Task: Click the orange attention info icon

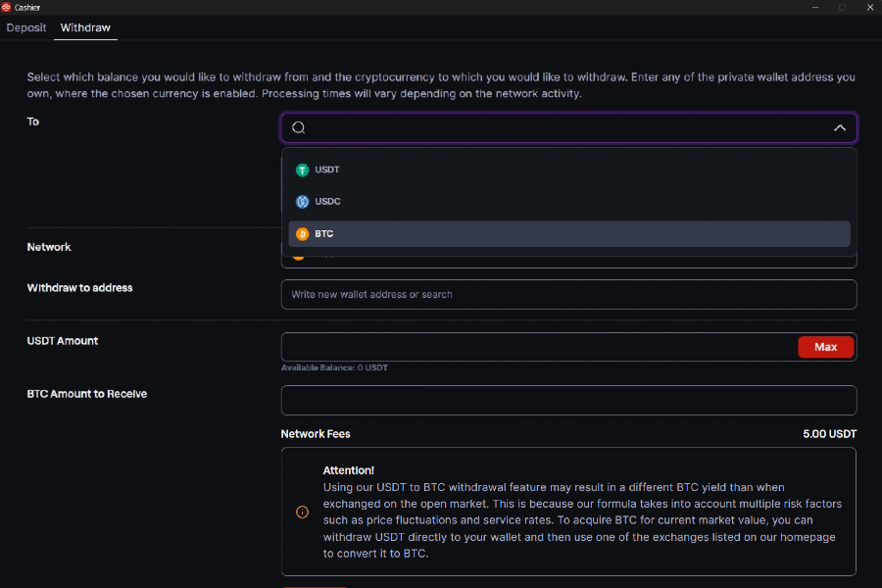Action: [302, 512]
